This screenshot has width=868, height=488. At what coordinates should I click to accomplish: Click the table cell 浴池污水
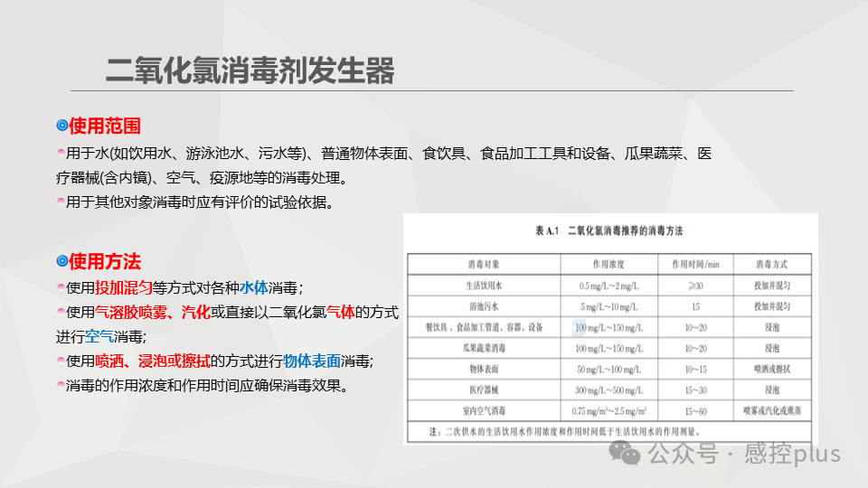point(484,306)
